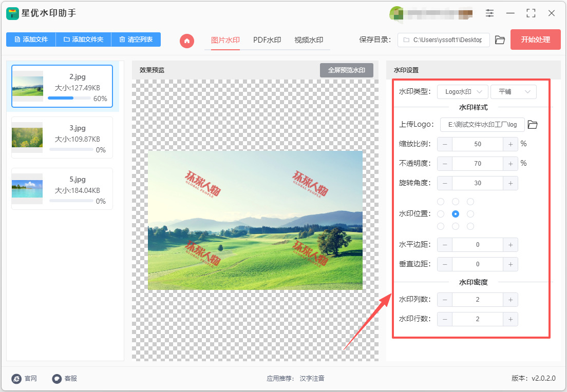The image size is (567, 392).
Task: Open customer service 客服 icon
Action: (x=57, y=378)
